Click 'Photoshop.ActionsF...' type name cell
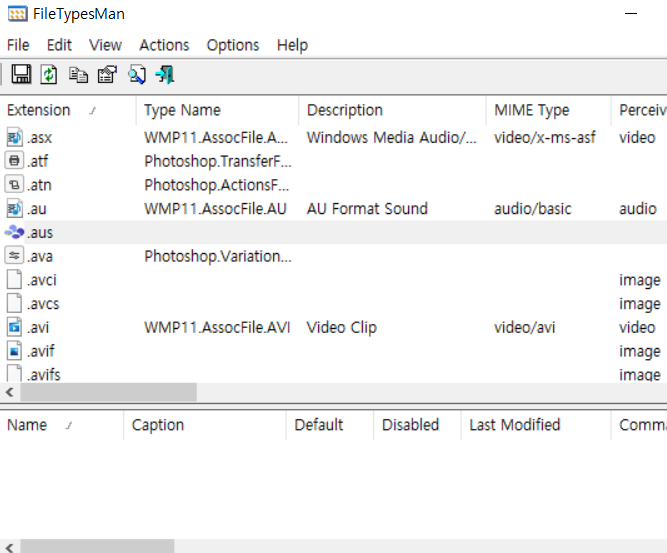This screenshot has width=667, height=553. point(217,185)
